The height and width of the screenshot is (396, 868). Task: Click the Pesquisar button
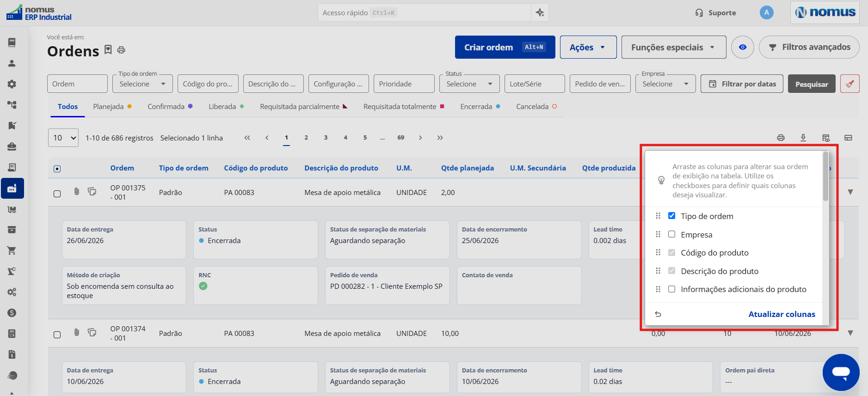tap(812, 84)
